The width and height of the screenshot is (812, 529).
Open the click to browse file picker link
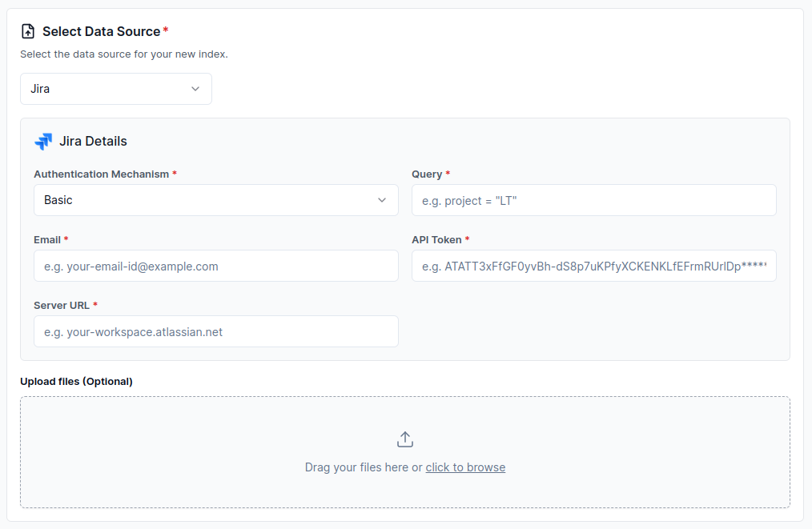point(465,467)
